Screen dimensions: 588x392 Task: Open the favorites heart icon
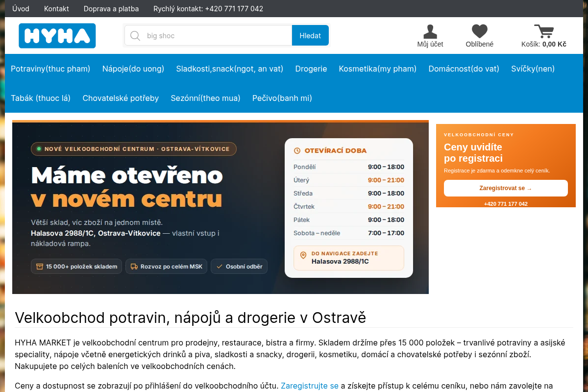480,31
